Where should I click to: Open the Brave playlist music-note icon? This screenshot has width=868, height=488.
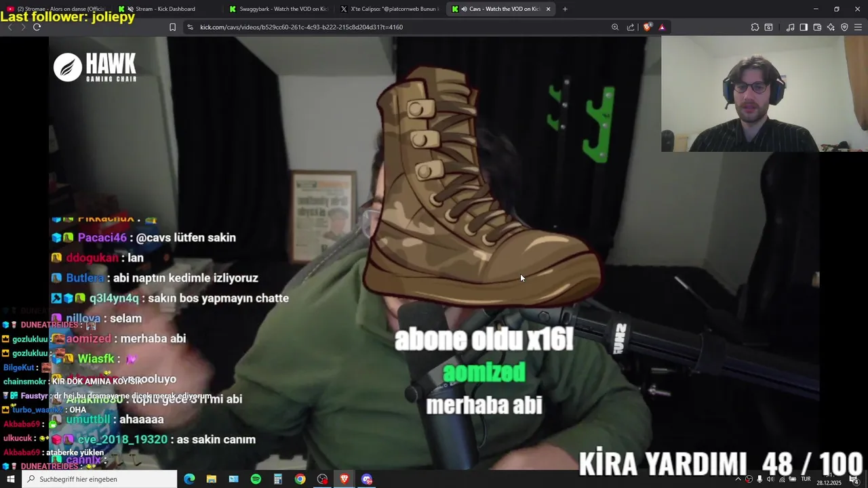(790, 27)
